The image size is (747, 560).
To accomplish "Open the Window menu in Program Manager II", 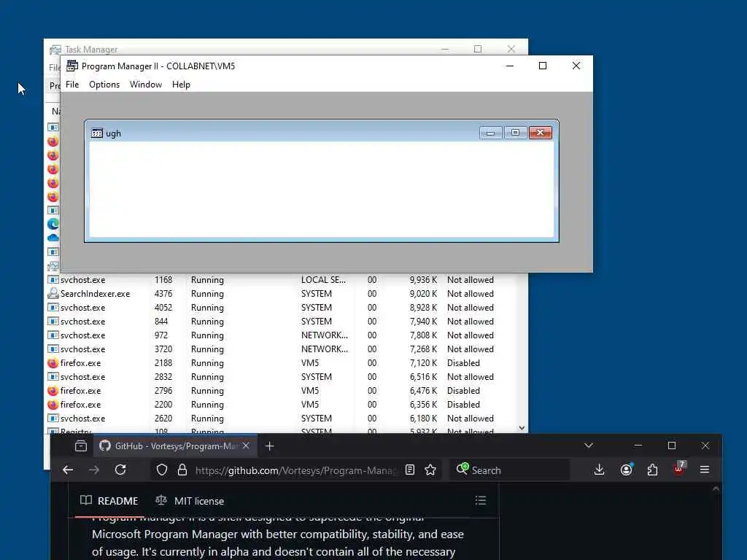I will click(146, 85).
